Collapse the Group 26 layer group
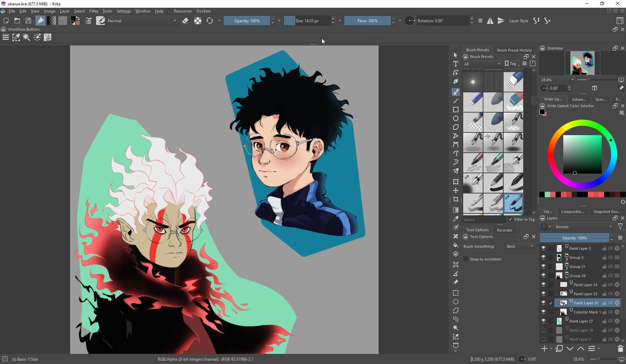This screenshot has width=626, height=364. [567, 277]
